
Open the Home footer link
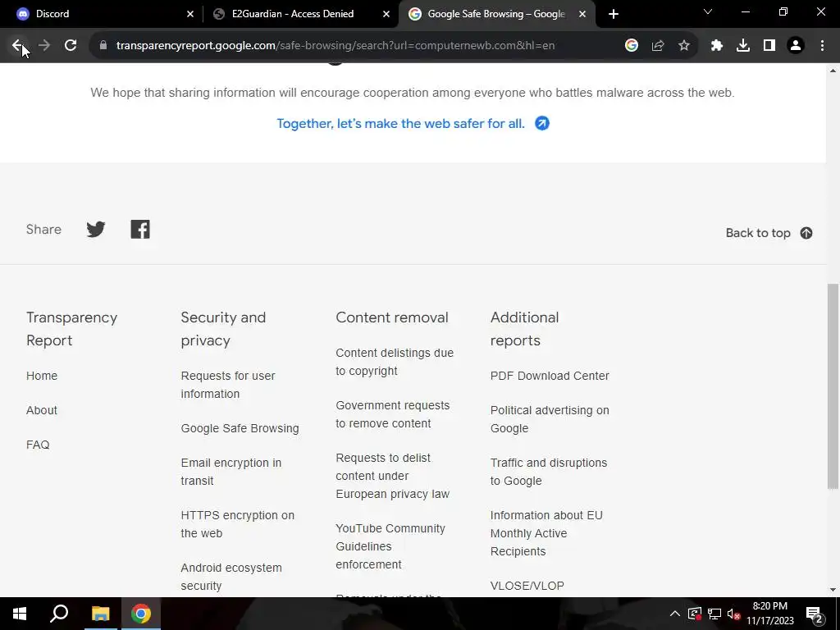point(42,376)
